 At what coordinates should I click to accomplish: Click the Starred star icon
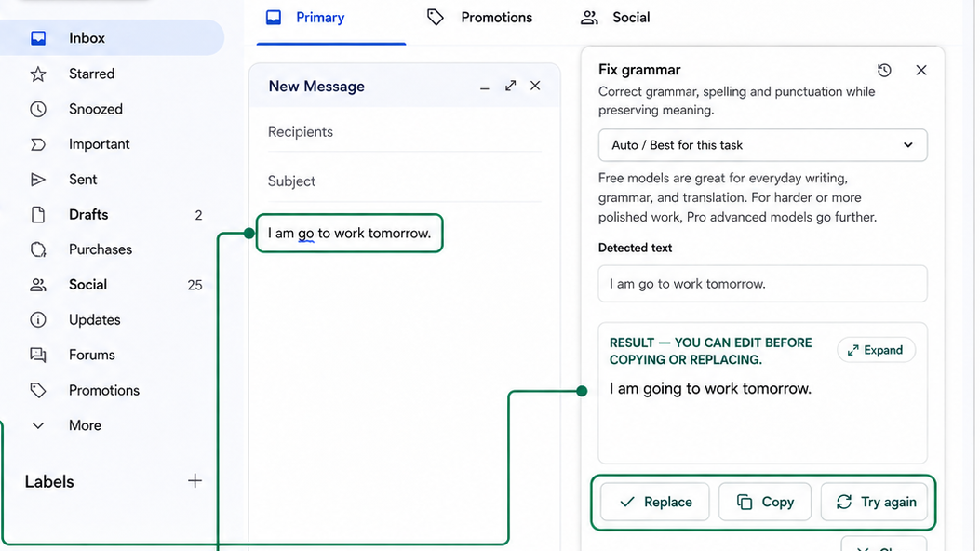tap(38, 74)
